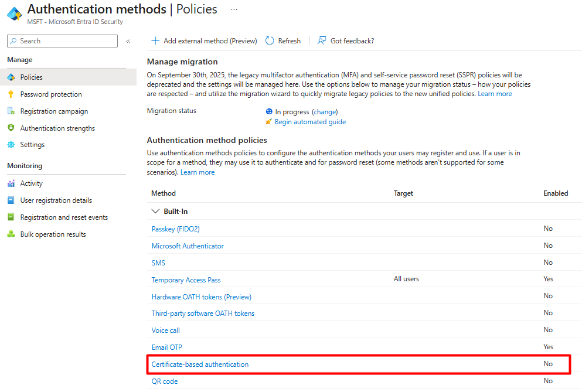Click the Authentication strengths shield icon
582x392 pixels.
click(11, 128)
